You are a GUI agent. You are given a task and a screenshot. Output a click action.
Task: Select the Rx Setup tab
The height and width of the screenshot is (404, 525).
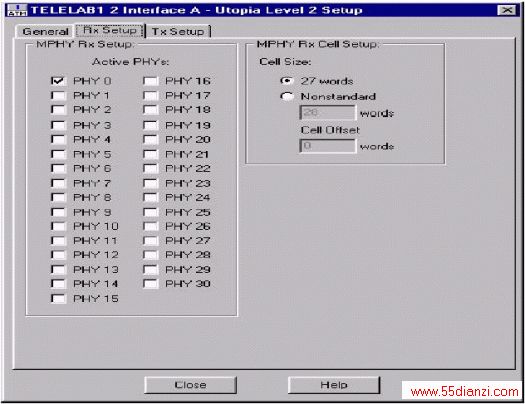(x=110, y=30)
